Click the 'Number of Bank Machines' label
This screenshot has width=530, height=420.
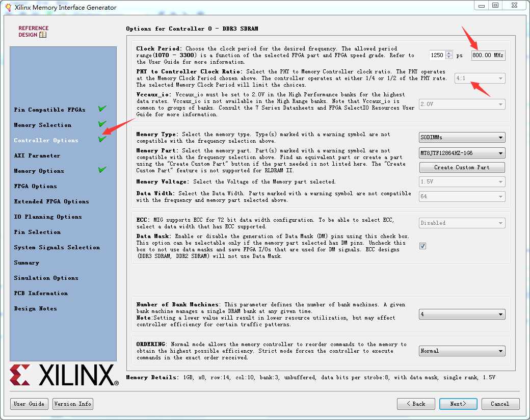coord(178,304)
